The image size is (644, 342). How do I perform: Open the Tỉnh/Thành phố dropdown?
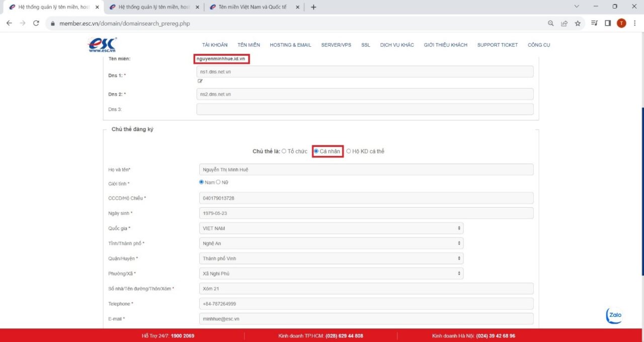(330, 243)
